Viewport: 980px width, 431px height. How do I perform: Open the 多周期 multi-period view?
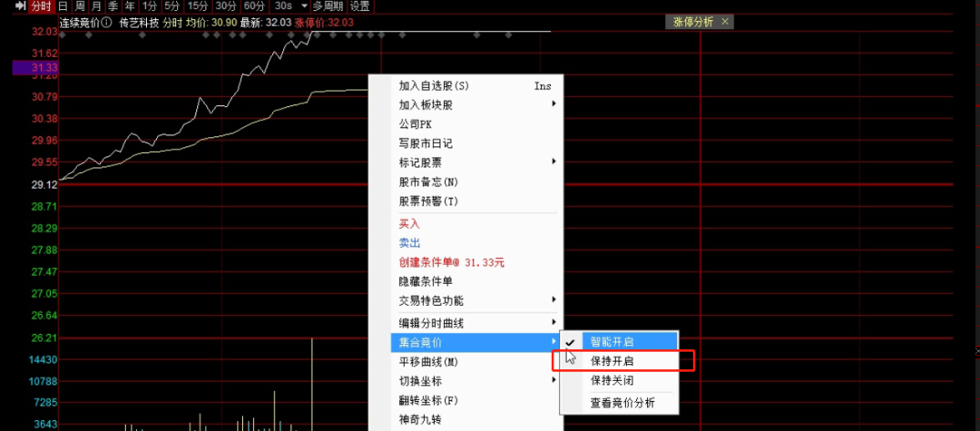328,6
